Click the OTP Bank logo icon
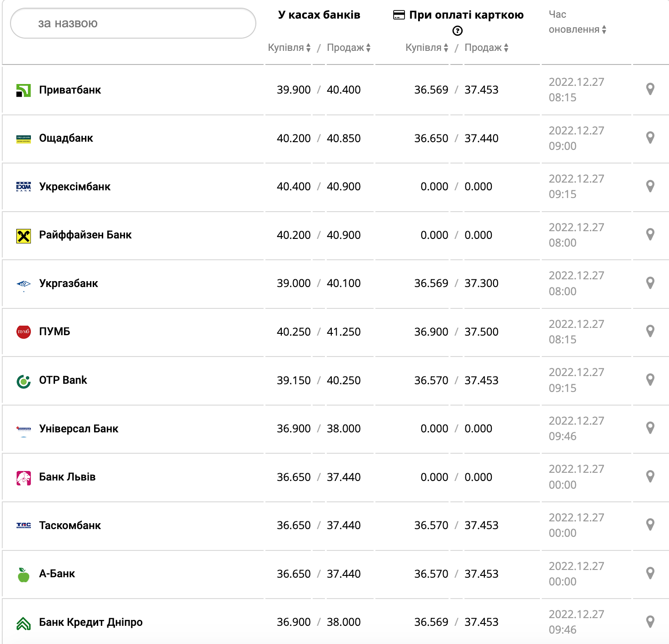The image size is (669, 644). [24, 381]
